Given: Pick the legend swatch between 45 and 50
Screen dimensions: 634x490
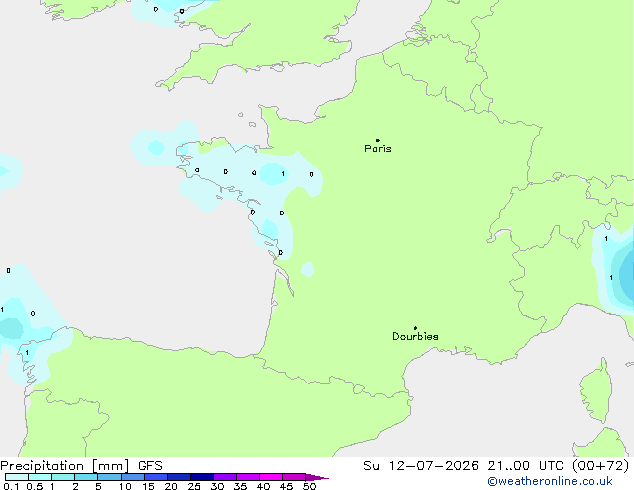Looking at the screenshot, I should click(x=294, y=477).
